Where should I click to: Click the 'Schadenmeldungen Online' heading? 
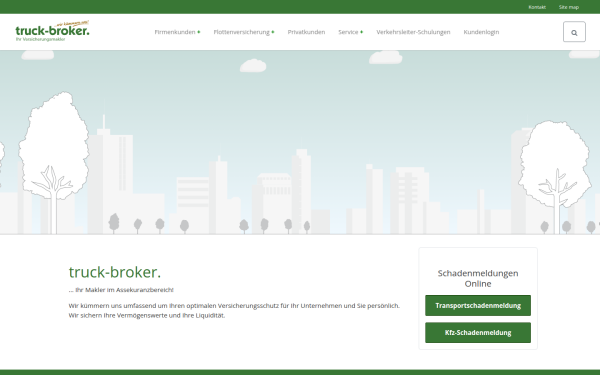click(478, 278)
